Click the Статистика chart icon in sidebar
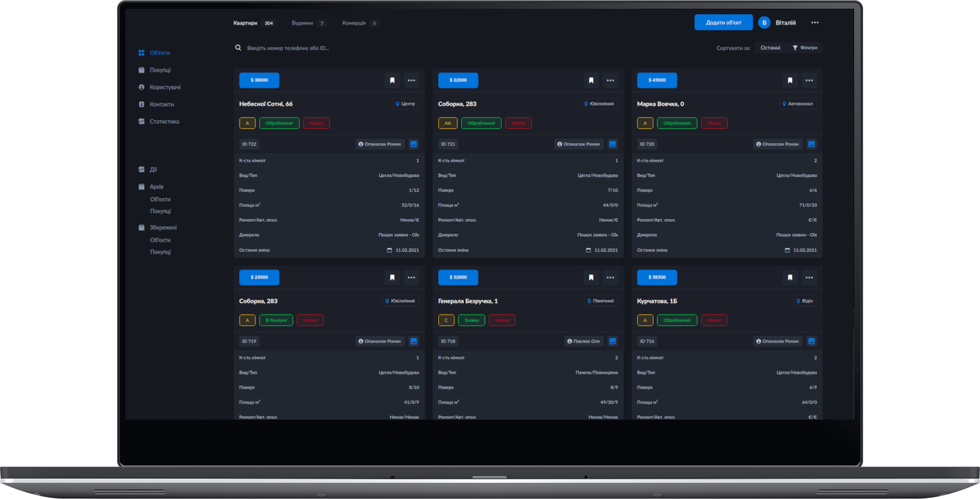 (142, 121)
